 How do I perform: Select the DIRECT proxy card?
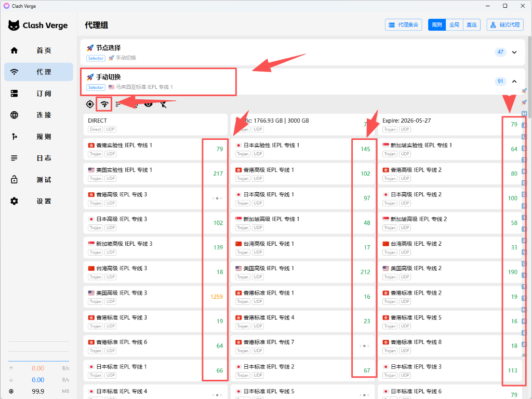coord(155,125)
